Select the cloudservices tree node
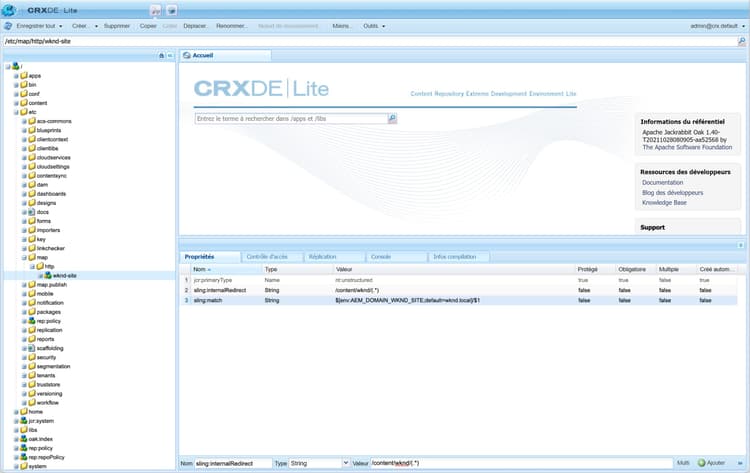The height and width of the screenshot is (473, 750). click(x=54, y=157)
